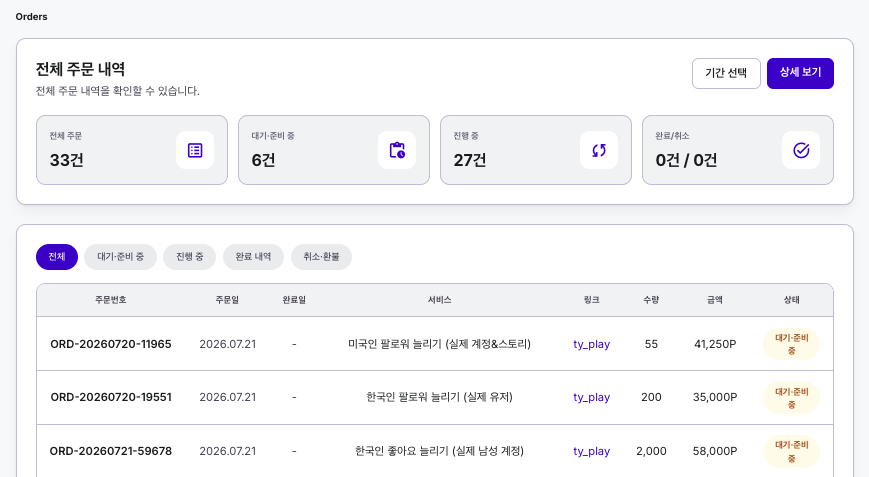Switch to the 취소·환불 filter tab
This screenshot has width=869, height=477.
pos(321,257)
